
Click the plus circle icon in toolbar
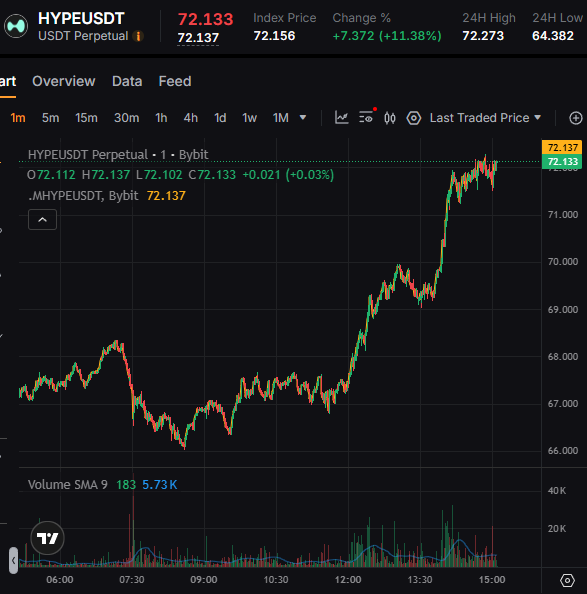click(x=576, y=118)
